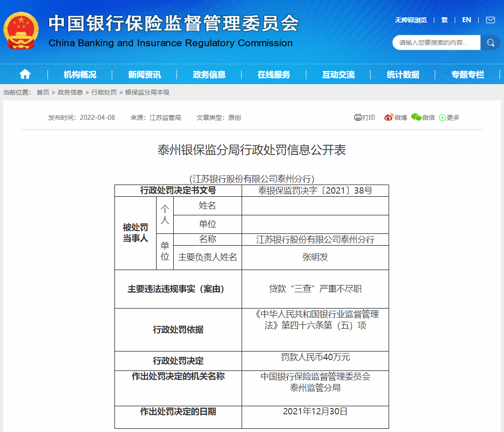504x432 pixels.
Task: Click the page title 泰州银保监分局行政处罚信息公开表
Action: pos(252,150)
